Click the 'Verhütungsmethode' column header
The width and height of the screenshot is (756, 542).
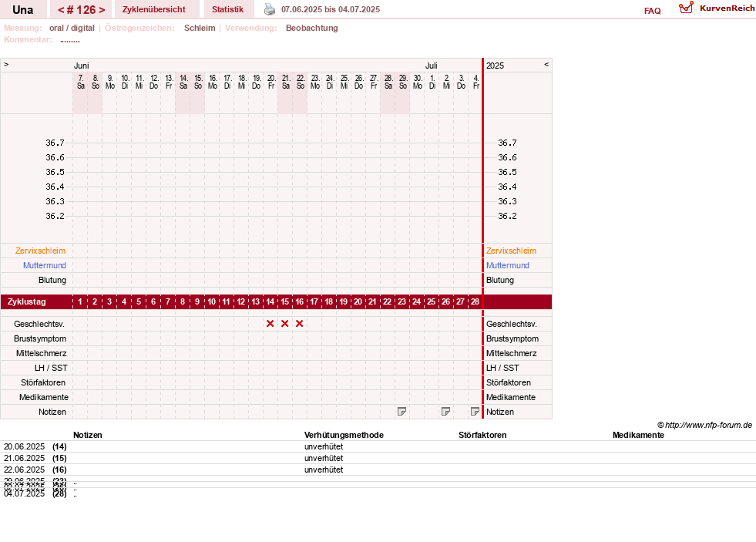pos(344,435)
